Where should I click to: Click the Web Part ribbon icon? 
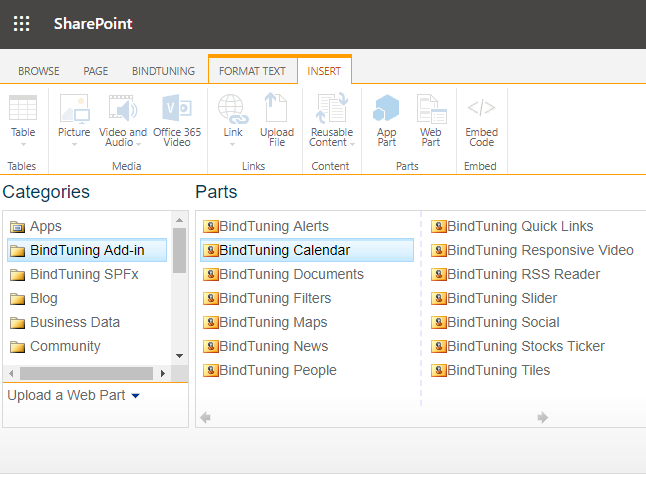(431, 108)
